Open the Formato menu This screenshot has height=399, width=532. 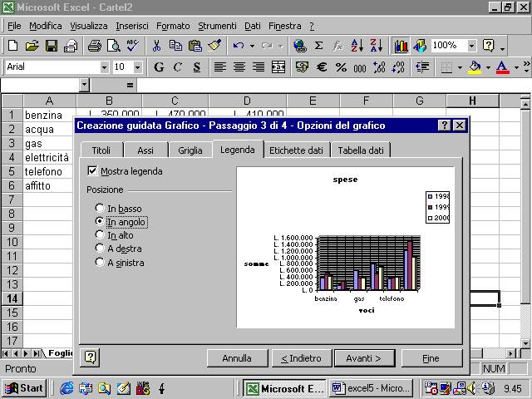pyautogui.click(x=173, y=26)
